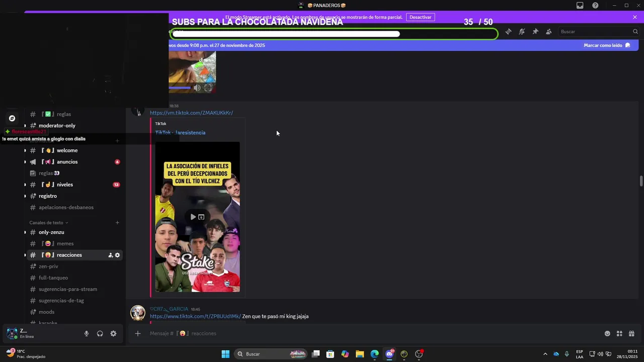644x362 pixels.
Task: Open the only-zenzu channel
Action: click(74, 232)
